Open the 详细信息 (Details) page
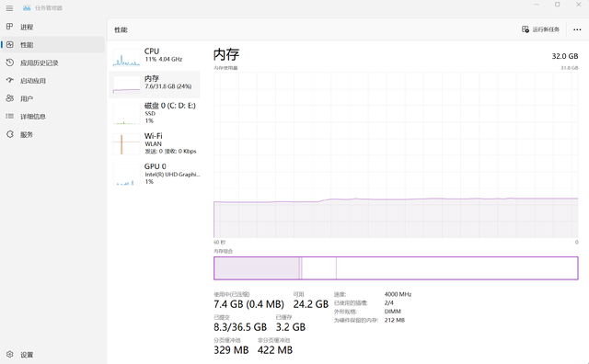Screen dimensions: 589x364 52,117
